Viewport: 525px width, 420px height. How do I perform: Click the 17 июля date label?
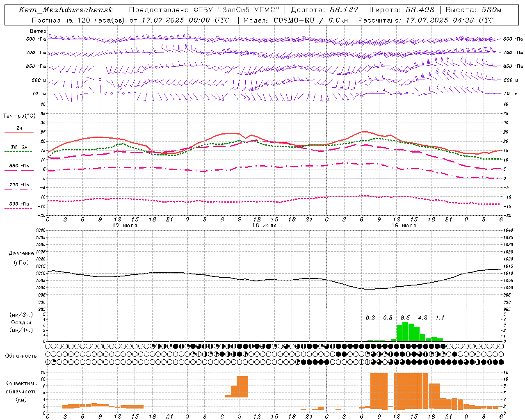(125, 226)
